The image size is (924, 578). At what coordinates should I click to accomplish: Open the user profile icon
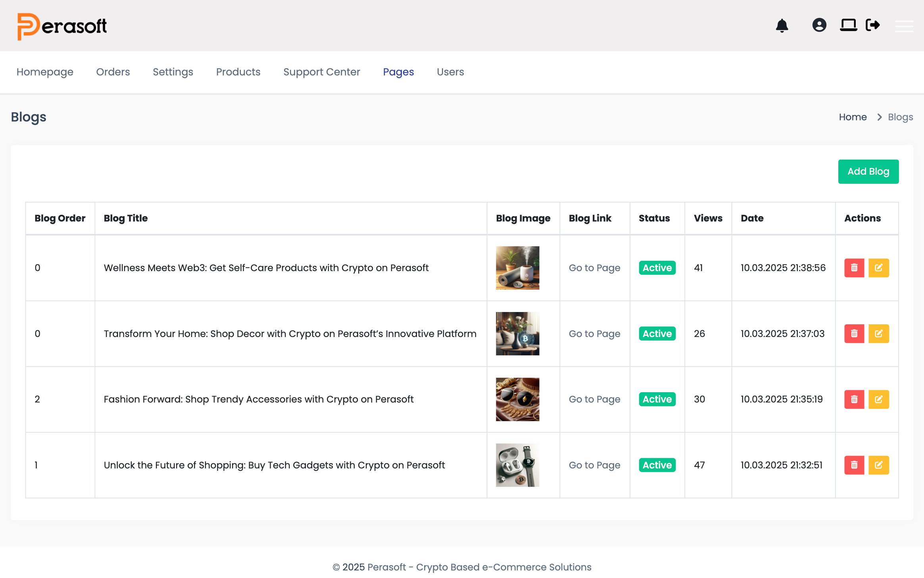[x=819, y=25]
